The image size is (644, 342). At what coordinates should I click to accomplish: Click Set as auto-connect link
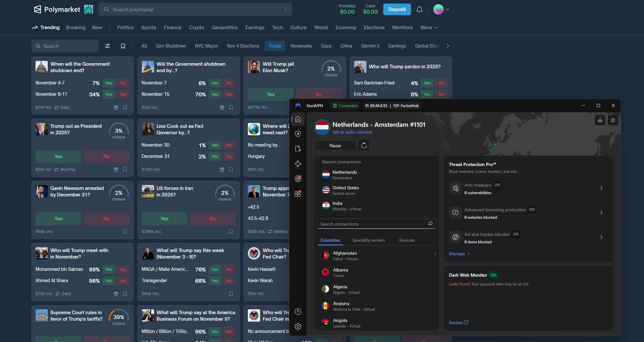tap(353, 132)
